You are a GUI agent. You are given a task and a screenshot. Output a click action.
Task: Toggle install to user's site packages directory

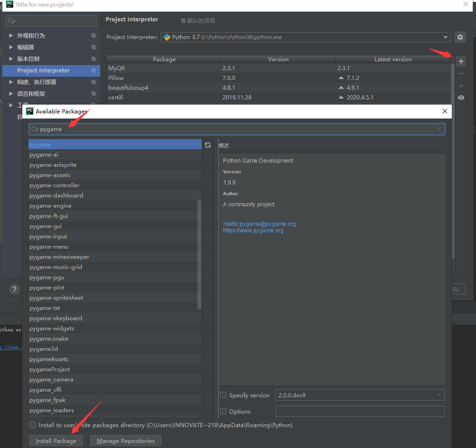pos(33,425)
